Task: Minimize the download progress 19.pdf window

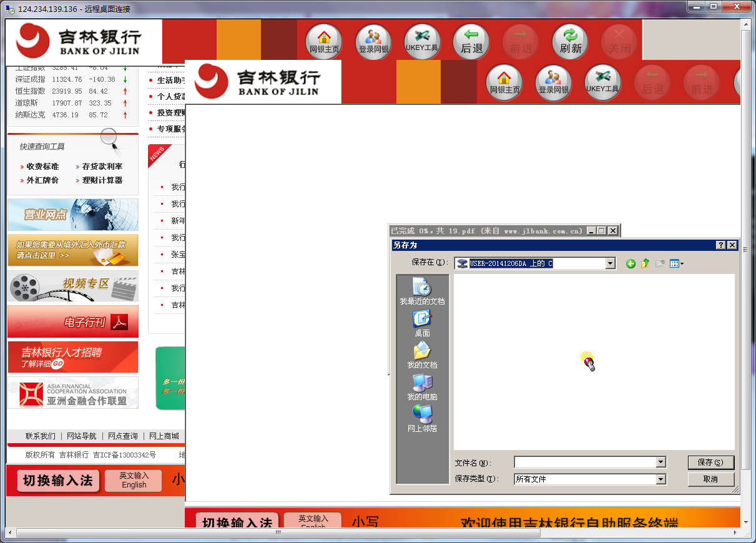Action: pos(592,231)
